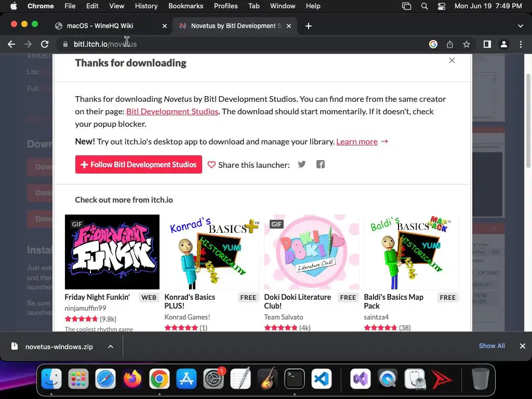Click the share page icon in toolbar
Image resolution: width=532 pixels, height=399 pixels.
[450, 44]
